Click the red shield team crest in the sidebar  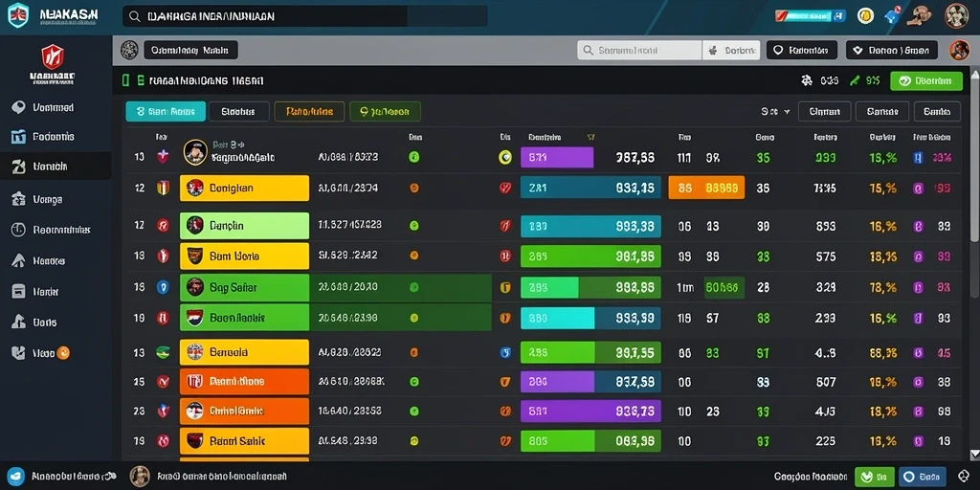[x=53, y=56]
